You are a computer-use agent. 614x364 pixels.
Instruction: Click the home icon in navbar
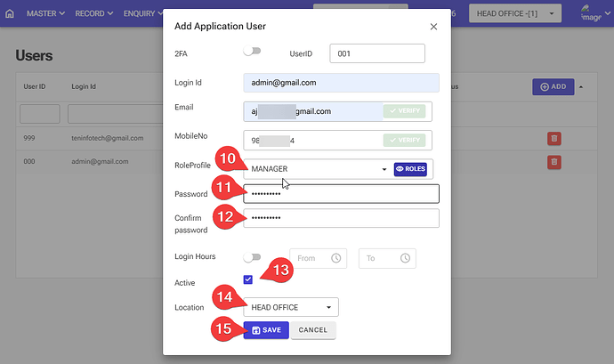[10, 14]
